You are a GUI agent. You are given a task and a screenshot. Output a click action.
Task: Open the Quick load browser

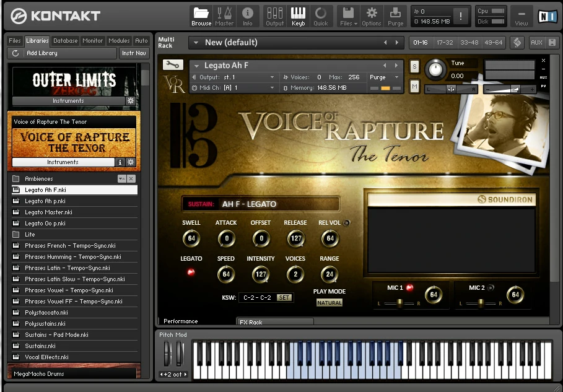click(x=321, y=17)
